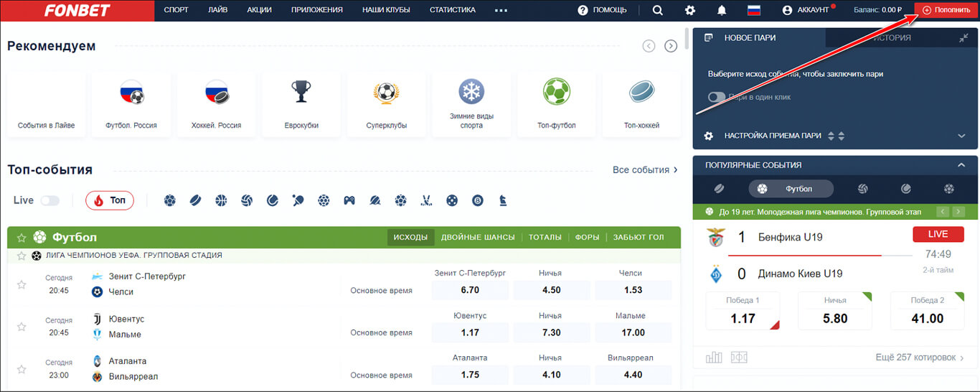Open Ещё 257 котировок link

[920, 357]
